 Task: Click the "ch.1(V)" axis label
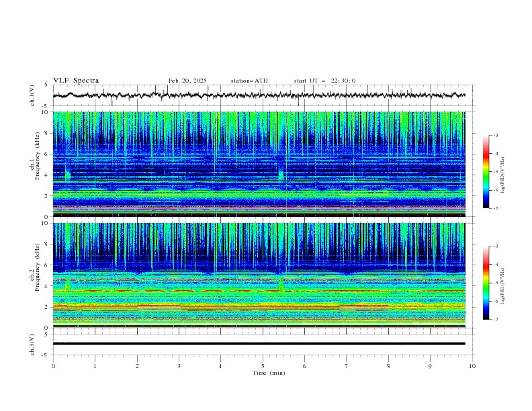(32, 95)
